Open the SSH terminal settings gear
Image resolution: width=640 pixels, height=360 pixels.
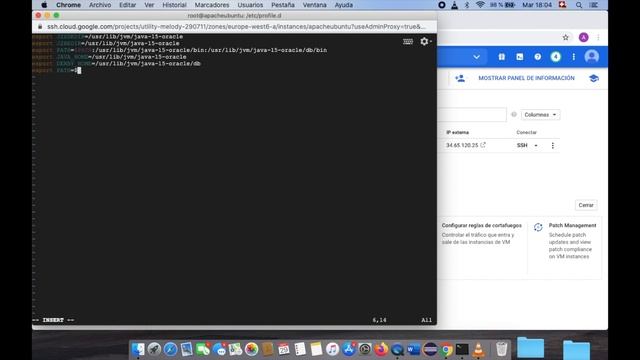[424, 41]
